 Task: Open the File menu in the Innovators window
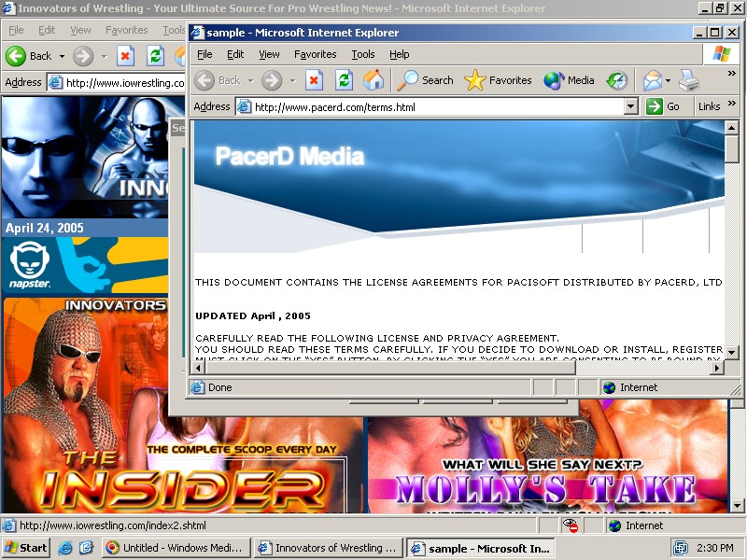click(x=16, y=30)
